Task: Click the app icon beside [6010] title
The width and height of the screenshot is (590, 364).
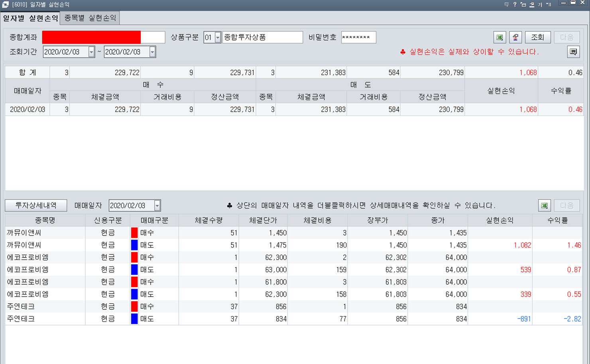Action: pyautogui.click(x=6, y=4)
